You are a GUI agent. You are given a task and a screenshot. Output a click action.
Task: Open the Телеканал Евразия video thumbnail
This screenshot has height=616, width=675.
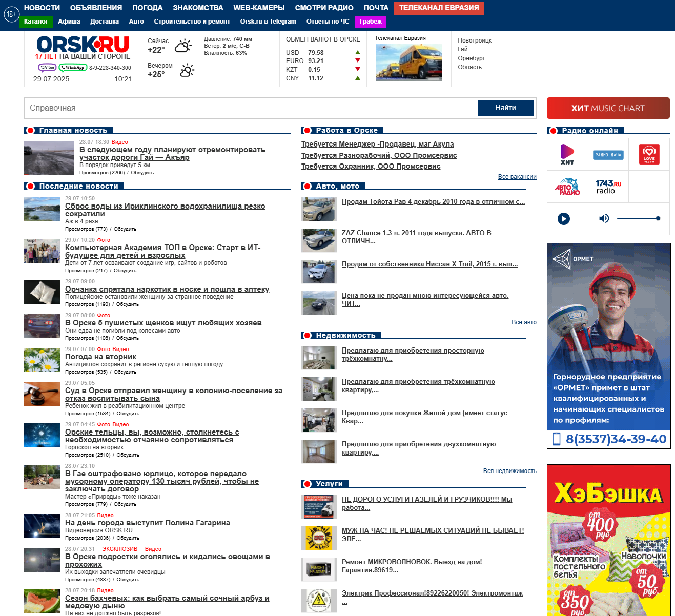tap(408, 63)
